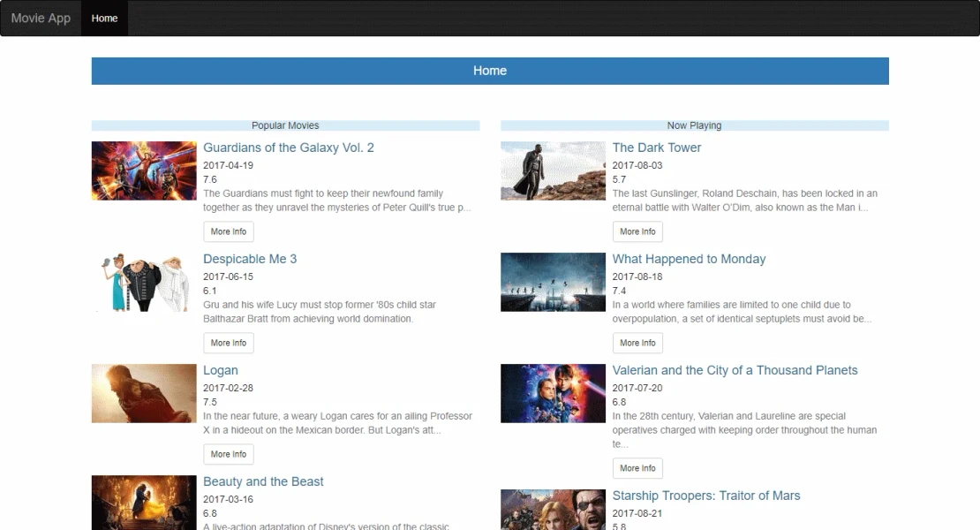980x530 pixels.
Task: Click the Guardians of the Galaxy poster
Action: (x=143, y=170)
